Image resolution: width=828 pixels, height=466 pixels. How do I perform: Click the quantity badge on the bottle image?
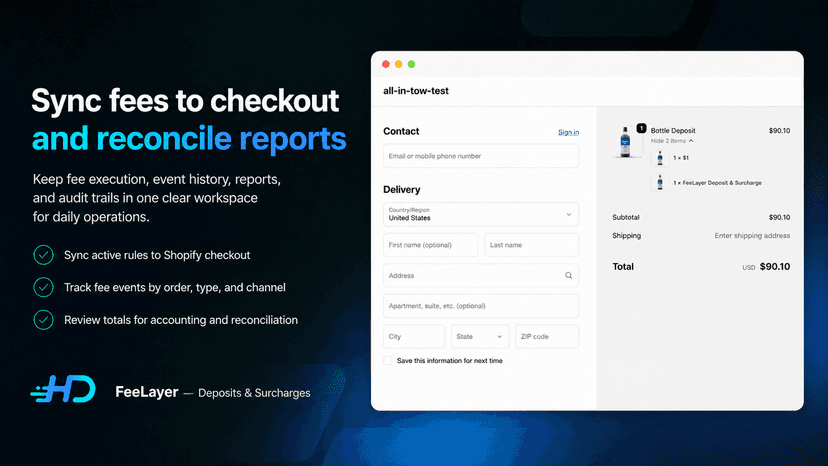point(641,128)
